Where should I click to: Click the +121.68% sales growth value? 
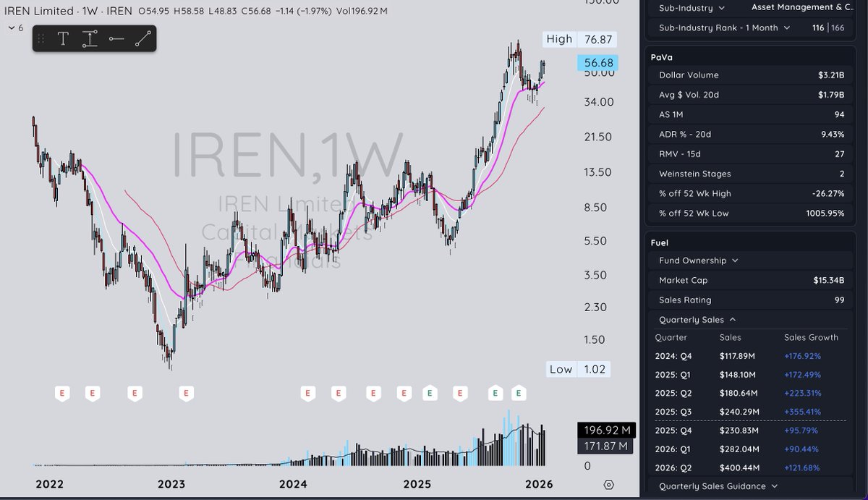(x=802, y=467)
